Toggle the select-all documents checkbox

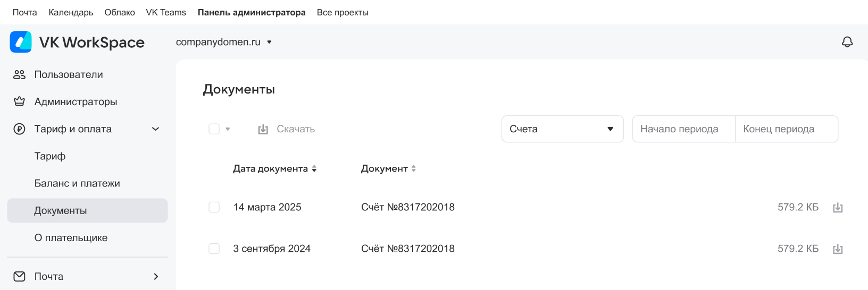coord(214,129)
